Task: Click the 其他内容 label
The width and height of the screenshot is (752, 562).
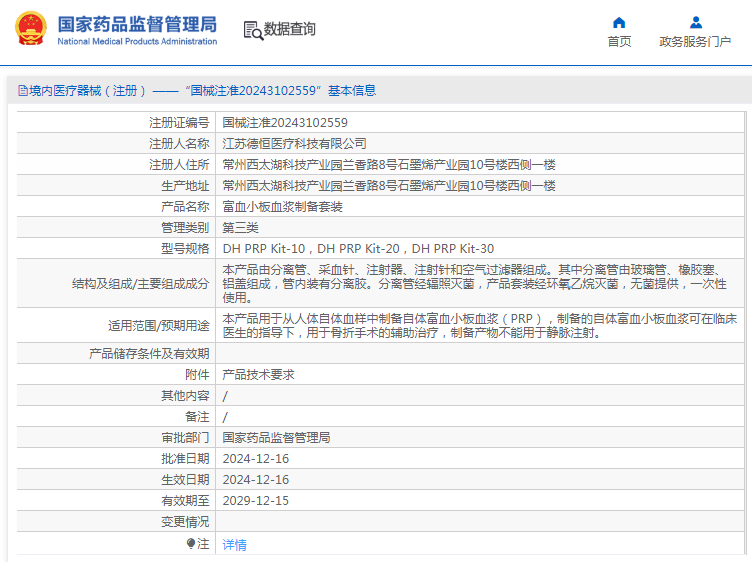Action: pos(185,396)
